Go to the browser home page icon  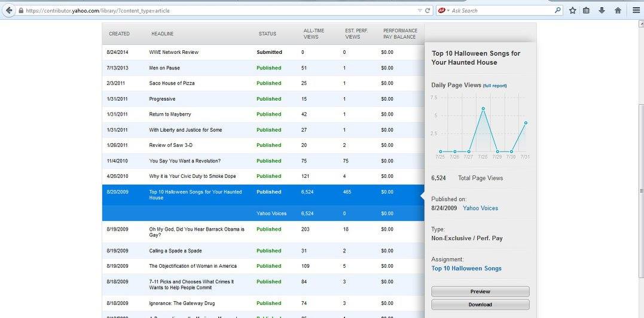coord(618,10)
